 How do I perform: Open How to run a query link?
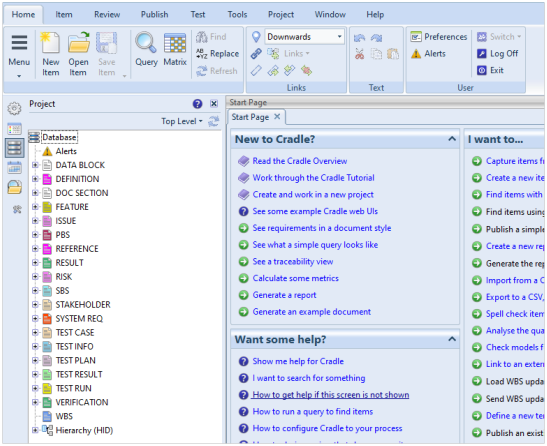313,411
